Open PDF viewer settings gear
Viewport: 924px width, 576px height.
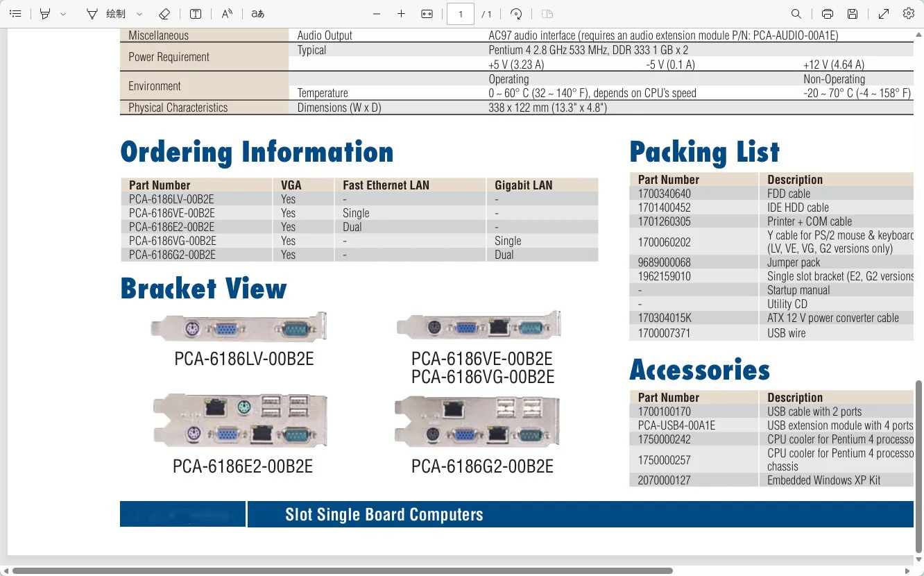pos(909,14)
